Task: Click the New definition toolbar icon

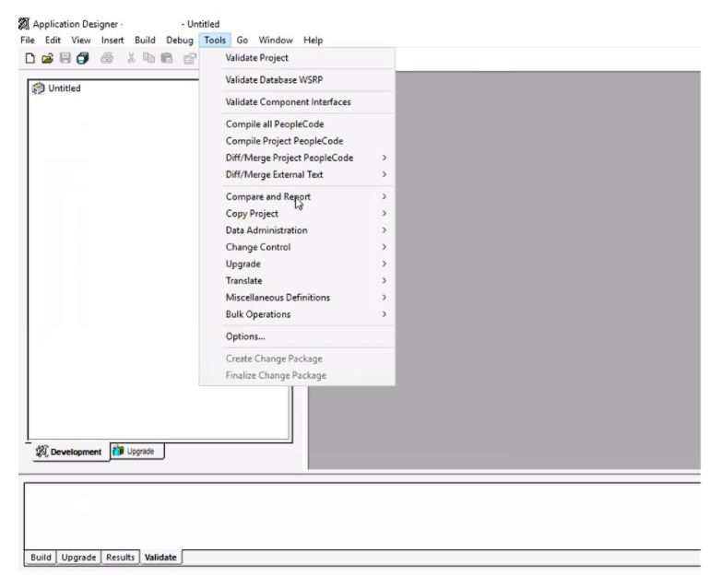Action: click(x=30, y=58)
